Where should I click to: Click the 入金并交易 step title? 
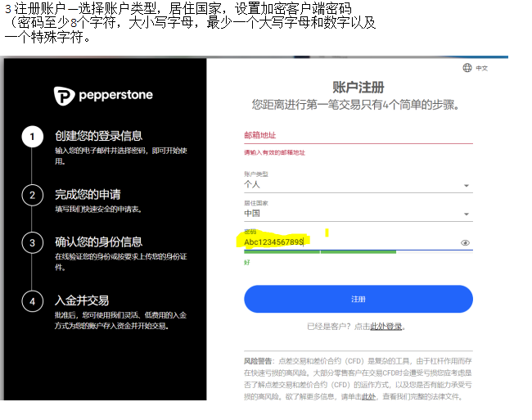[82, 300]
